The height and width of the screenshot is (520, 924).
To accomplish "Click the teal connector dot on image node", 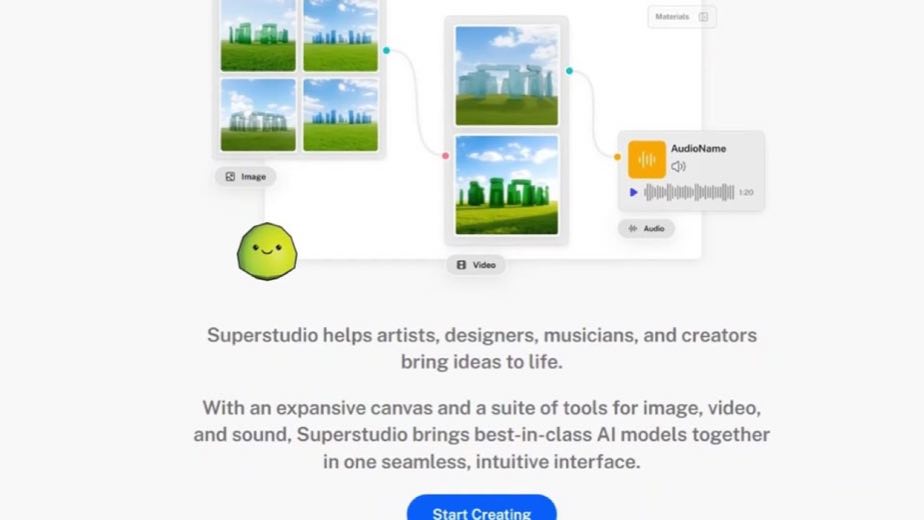I will (x=387, y=51).
